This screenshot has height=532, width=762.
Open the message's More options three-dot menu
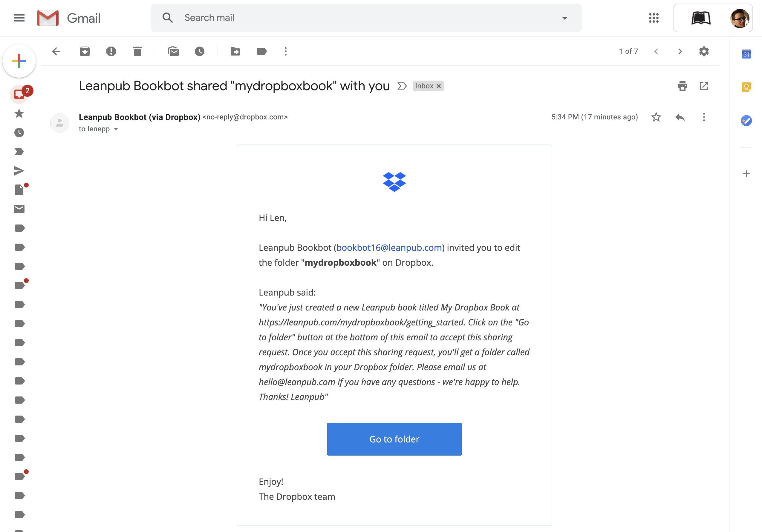[704, 117]
